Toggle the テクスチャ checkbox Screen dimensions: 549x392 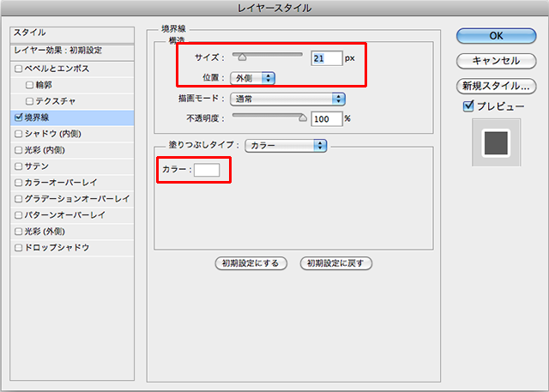pos(30,100)
